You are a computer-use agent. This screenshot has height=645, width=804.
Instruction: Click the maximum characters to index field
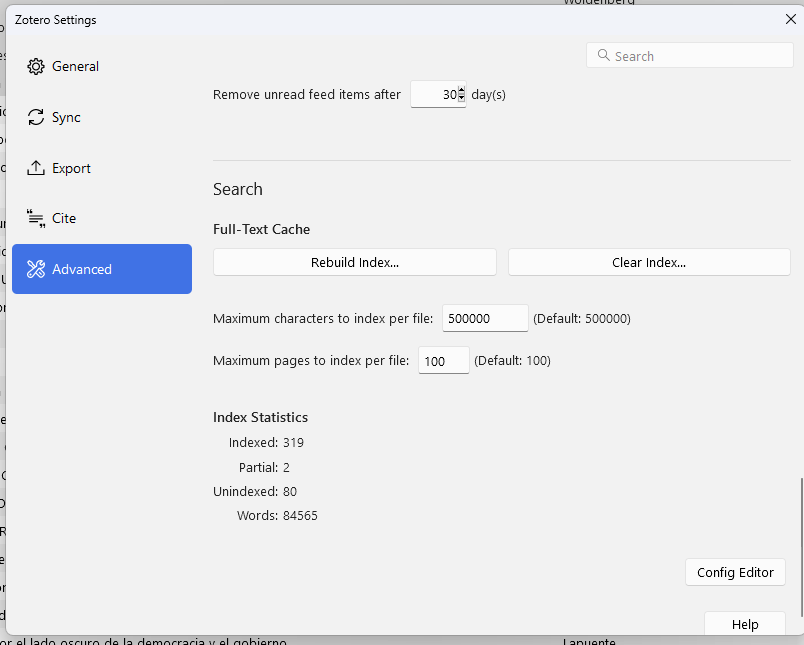485,318
